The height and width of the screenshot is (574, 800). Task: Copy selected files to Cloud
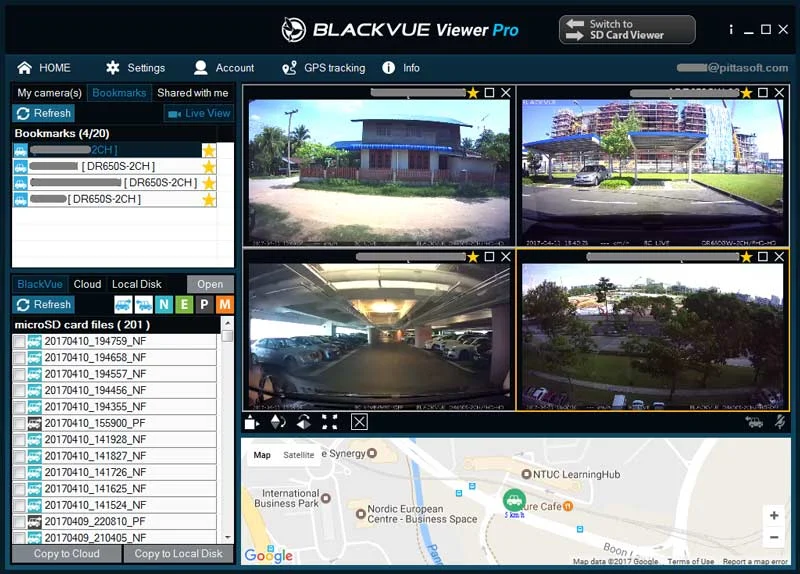(67, 554)
